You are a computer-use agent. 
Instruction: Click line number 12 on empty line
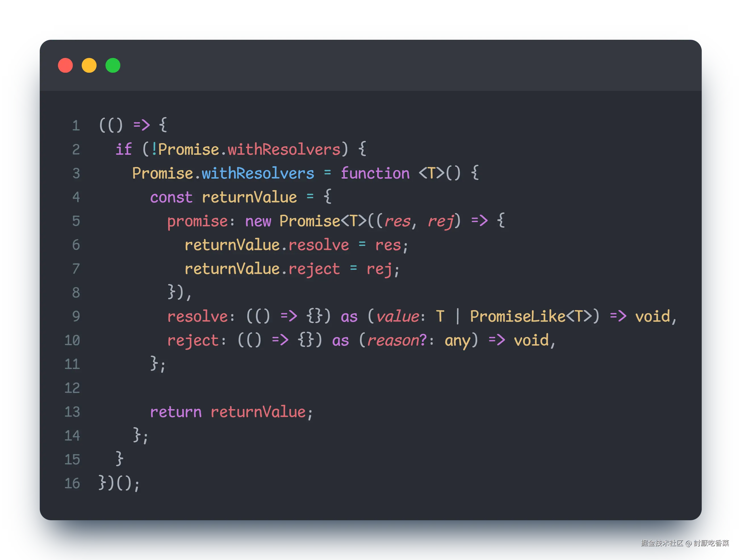(72, 388)
